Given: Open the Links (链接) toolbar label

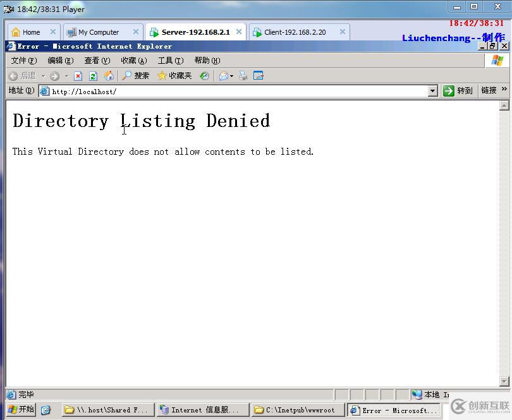Looking at the screenshot, I should tap(489, 90).
